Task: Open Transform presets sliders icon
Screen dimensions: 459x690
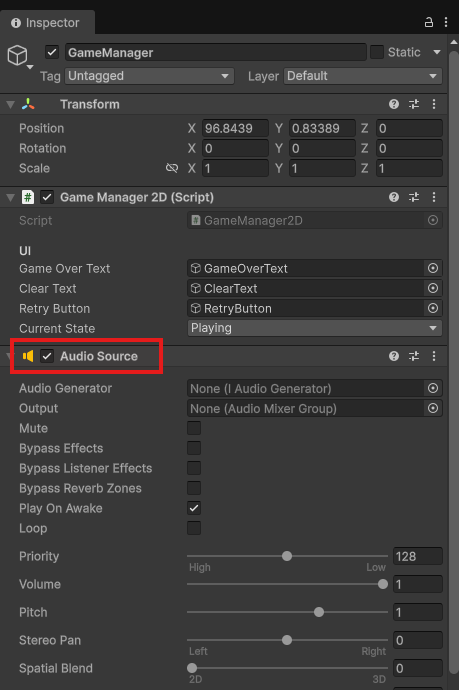Action: pos(414,104)
